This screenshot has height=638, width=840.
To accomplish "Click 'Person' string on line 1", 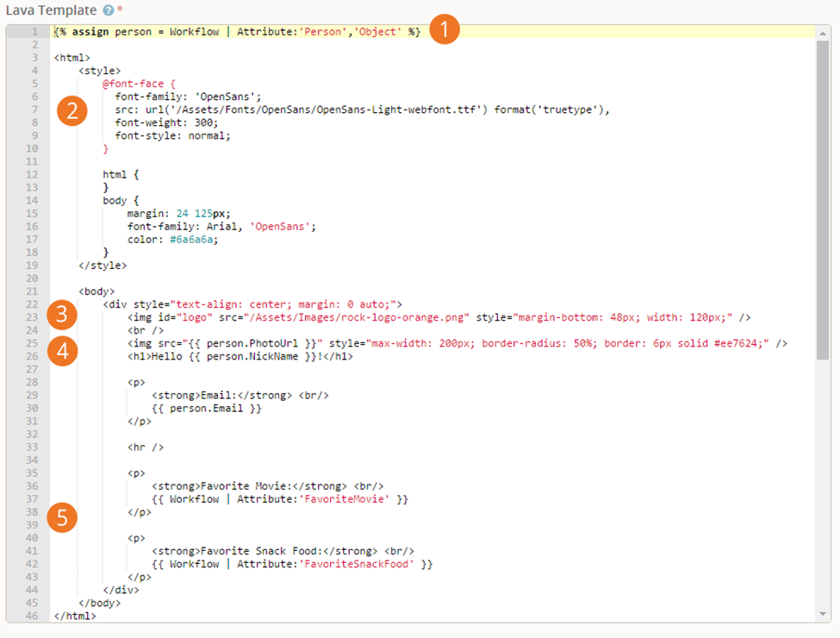I will pyautogui.click(x=325, y=32).
